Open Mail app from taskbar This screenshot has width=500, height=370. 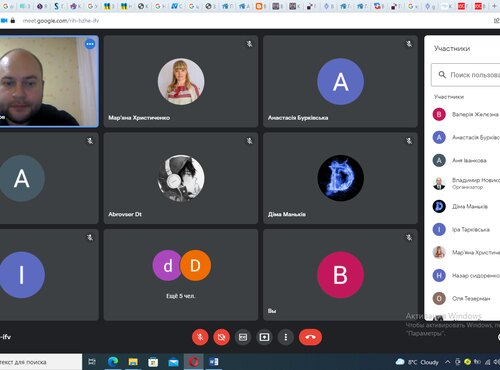[173, 362]
